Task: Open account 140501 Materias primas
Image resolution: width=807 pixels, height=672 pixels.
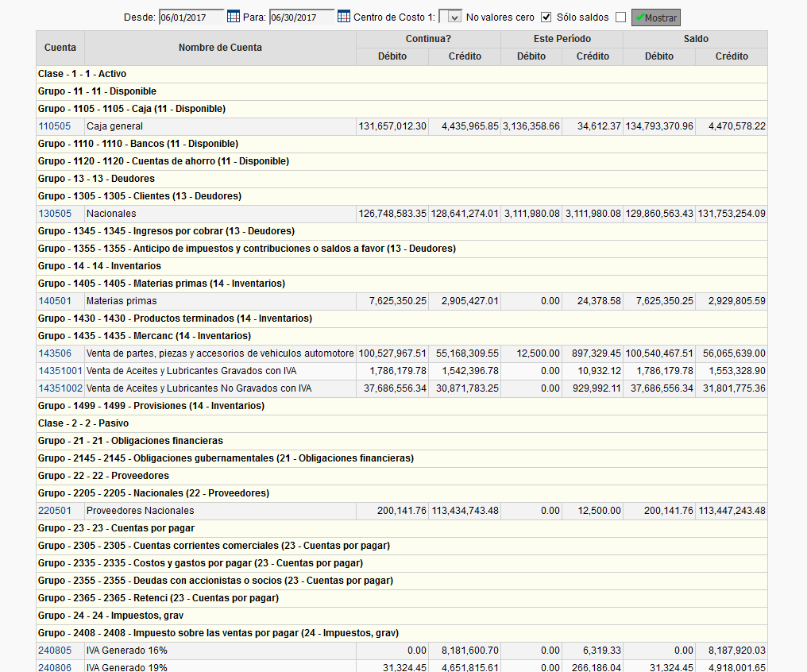Action: [54, 301]
